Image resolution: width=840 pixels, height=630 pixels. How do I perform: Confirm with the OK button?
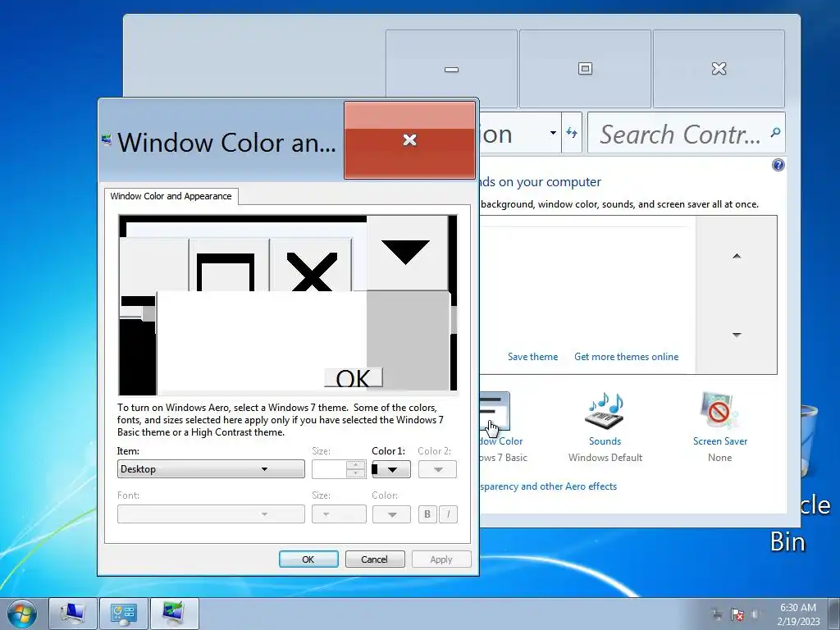point(308,559)
